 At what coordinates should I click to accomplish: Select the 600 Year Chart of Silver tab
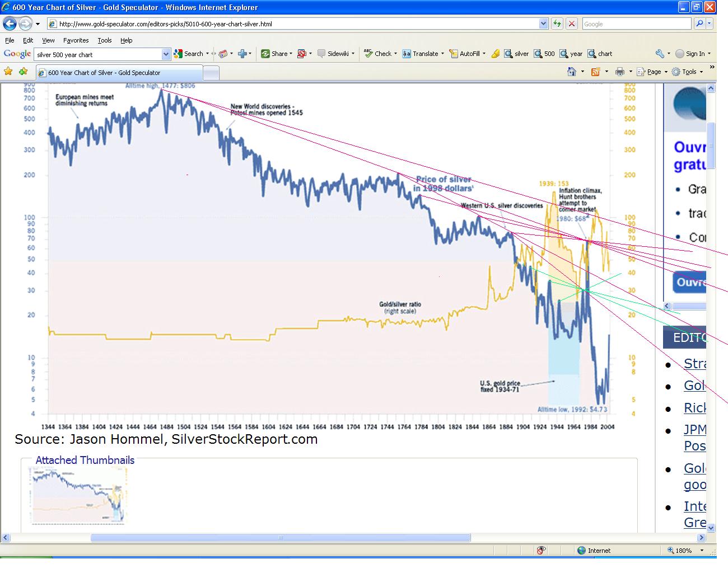point(119,73)
